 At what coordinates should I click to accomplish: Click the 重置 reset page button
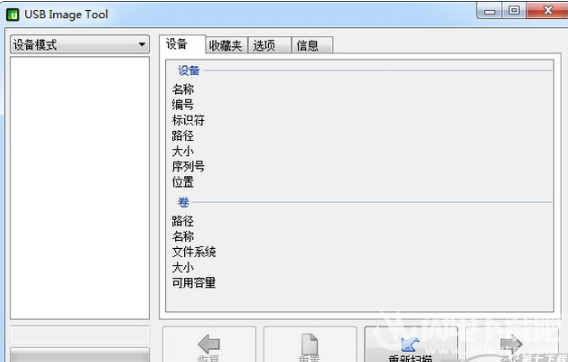310,344
